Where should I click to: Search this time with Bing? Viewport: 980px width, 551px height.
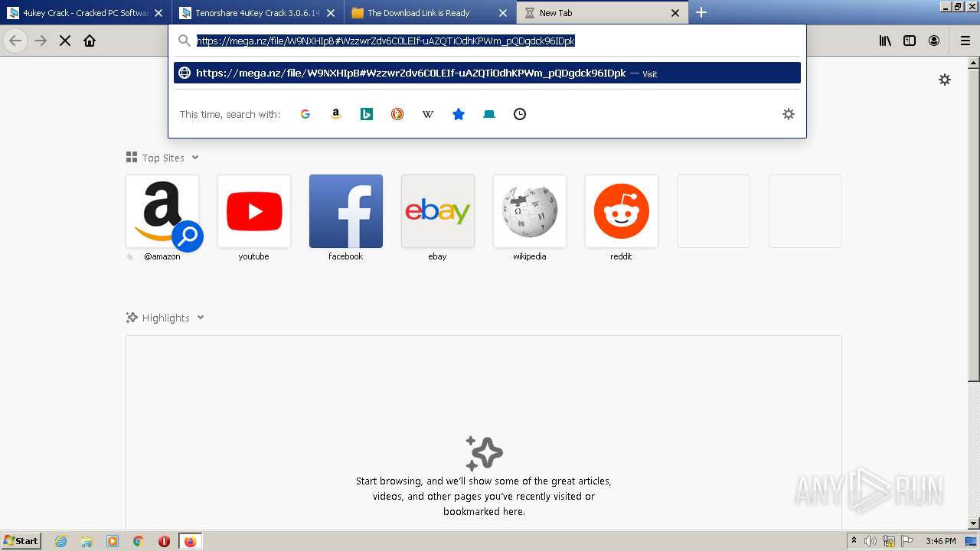point(367,114)
